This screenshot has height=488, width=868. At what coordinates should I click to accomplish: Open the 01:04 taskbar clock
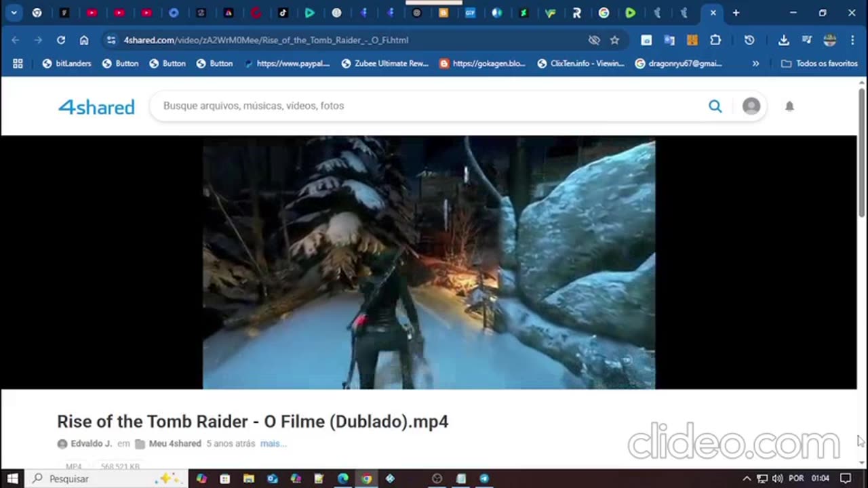tap(821, 479)
